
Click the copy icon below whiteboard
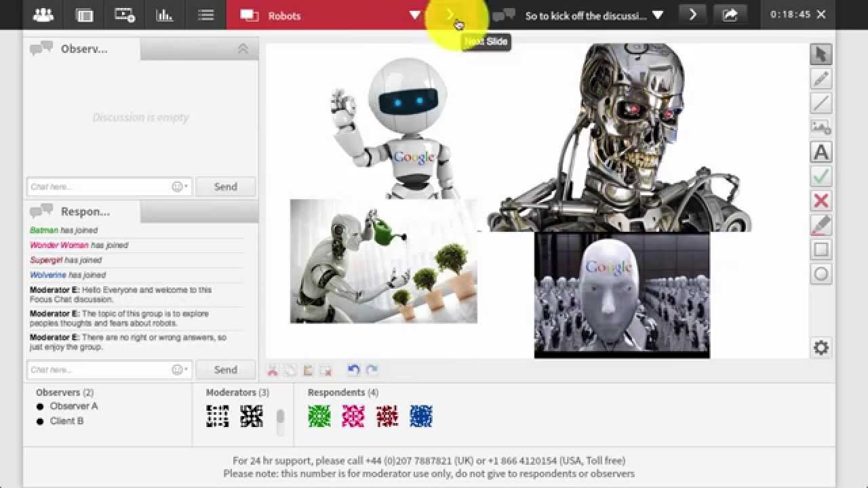click(290, 370)
